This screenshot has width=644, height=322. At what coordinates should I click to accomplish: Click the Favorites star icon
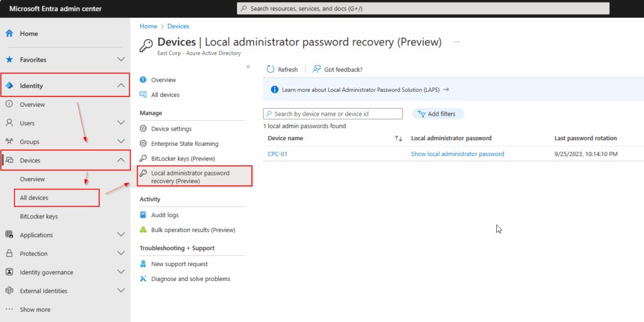click(x=9, y=60)
